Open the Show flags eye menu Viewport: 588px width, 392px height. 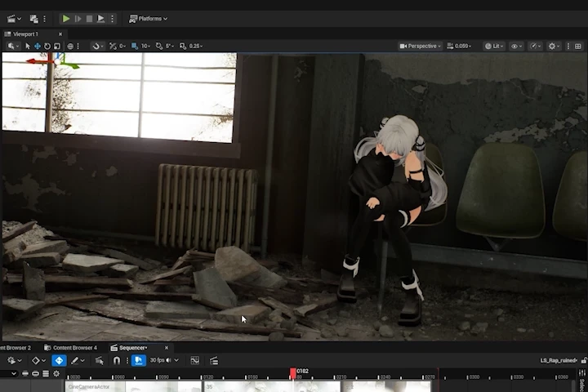(517, 46)
